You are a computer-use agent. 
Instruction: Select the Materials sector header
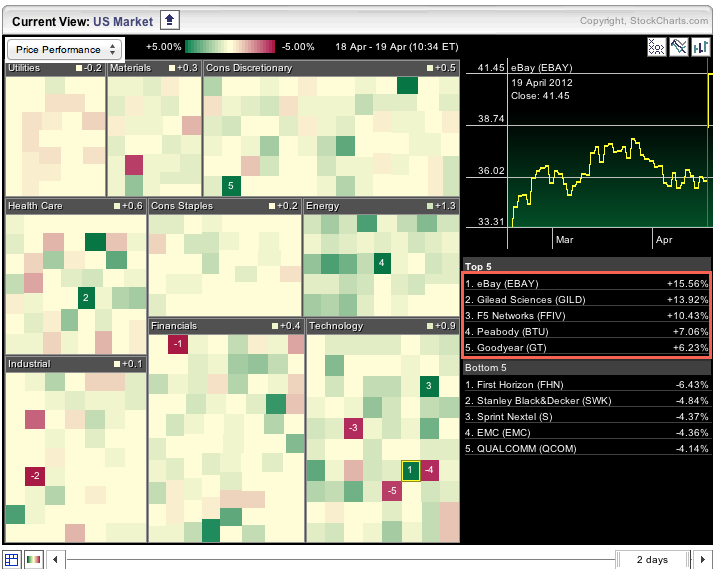click(154, 68)
